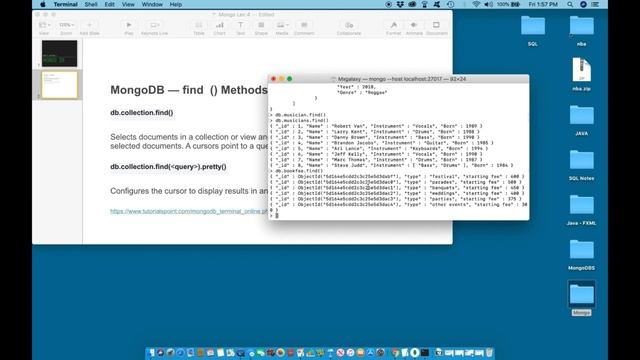
Task: Open Notification Center icon in menu bar
Action: [x=596, y=4]
